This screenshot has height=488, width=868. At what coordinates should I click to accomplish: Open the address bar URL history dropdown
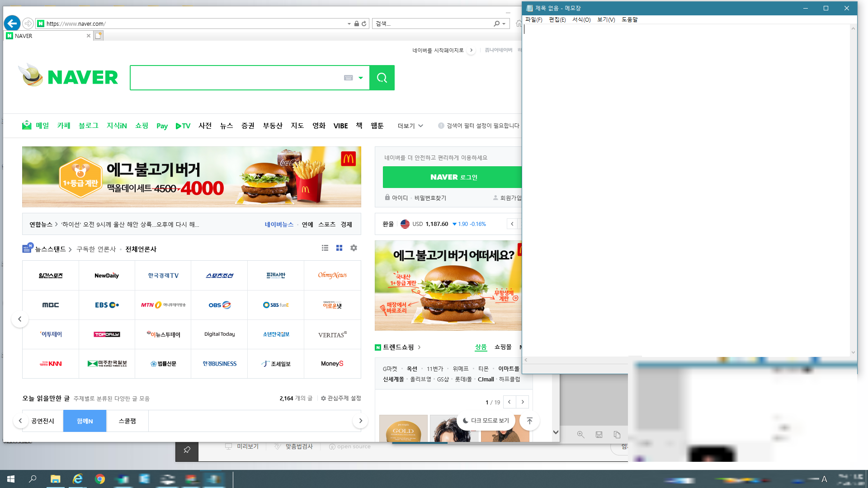tap(349, 23)
